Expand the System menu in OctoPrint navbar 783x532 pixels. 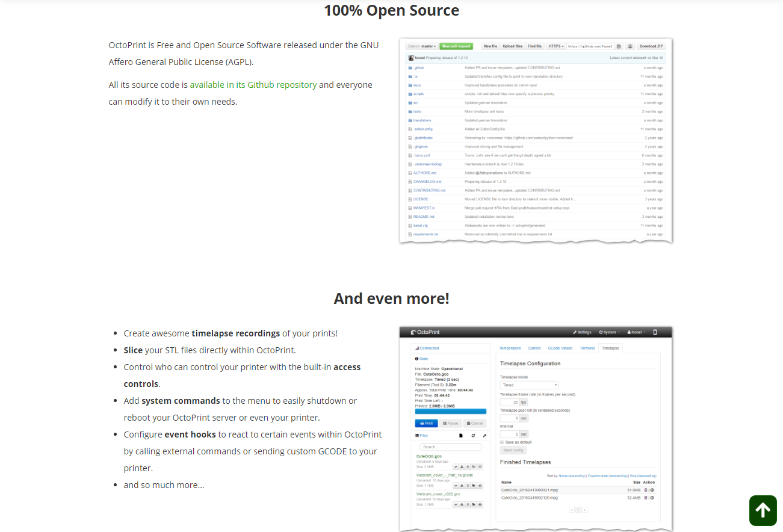609,332
